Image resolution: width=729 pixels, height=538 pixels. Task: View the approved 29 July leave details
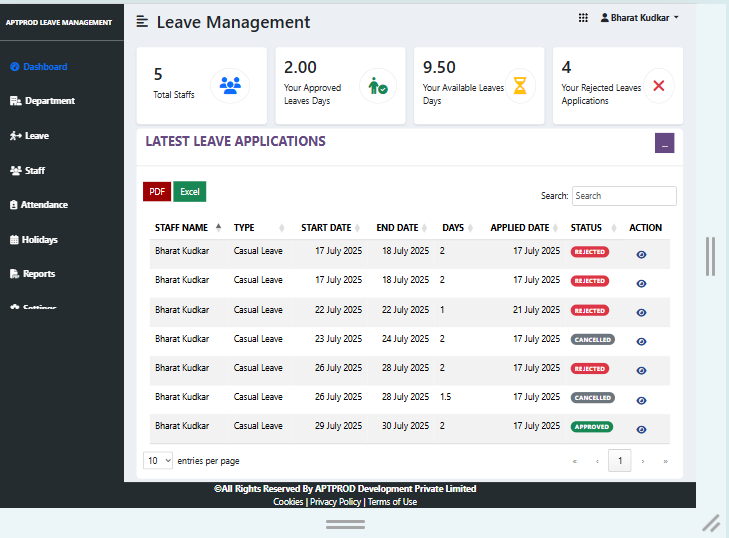click(641, 429)
